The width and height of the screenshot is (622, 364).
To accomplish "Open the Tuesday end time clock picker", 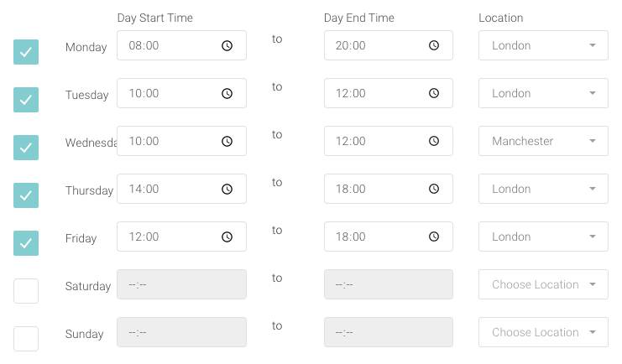I will click(434, 93).
